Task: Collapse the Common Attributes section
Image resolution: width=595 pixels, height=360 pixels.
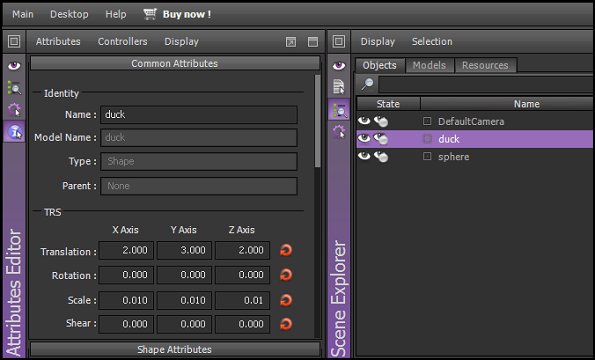Action: click(175, 63)
